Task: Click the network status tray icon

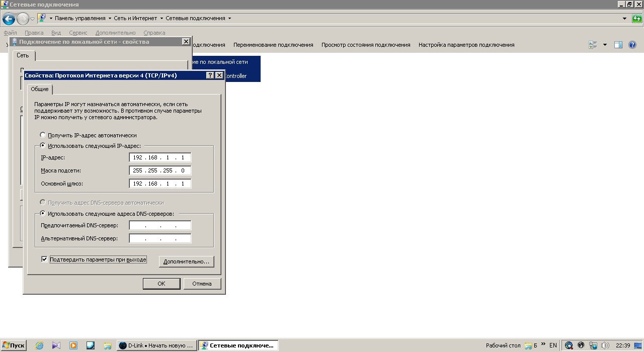Action: pos(593,345)
